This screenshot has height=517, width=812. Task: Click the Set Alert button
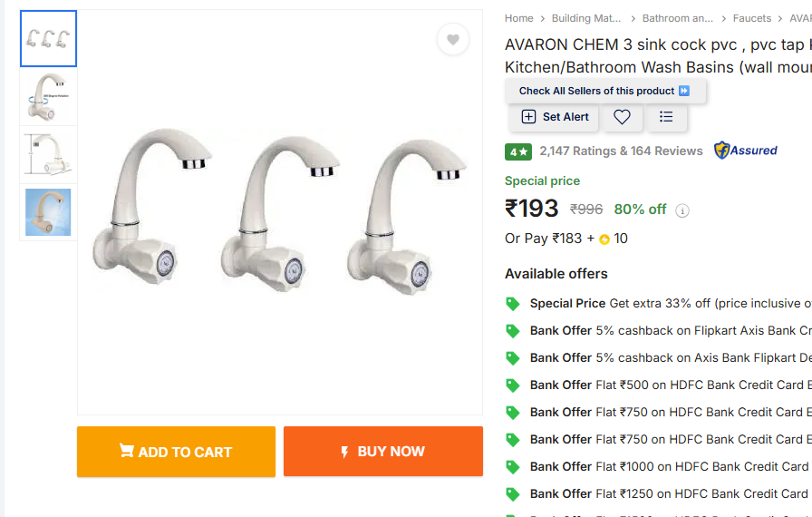(555, 117)
